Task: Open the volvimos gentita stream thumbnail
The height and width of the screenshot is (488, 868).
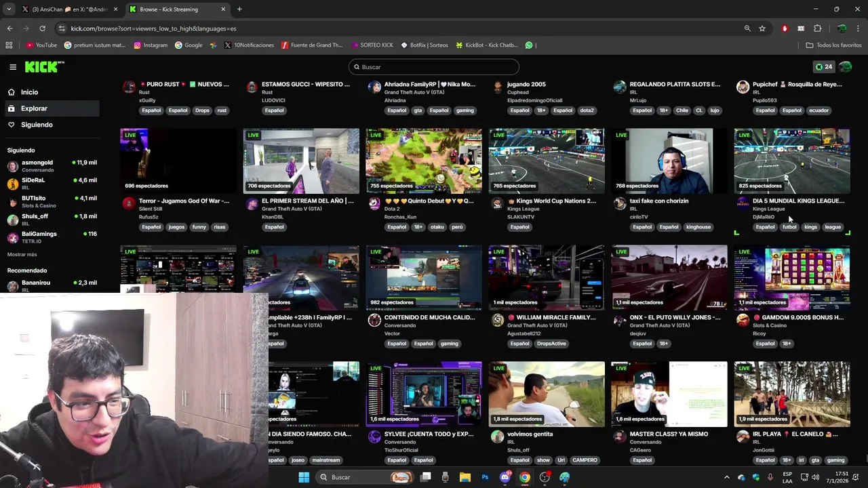Action: tap(547, 394)
